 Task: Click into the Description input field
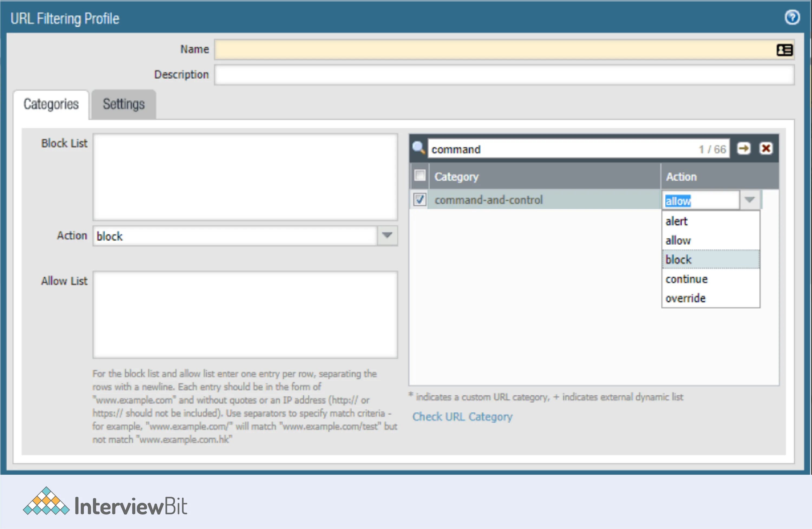coord(504,75)
